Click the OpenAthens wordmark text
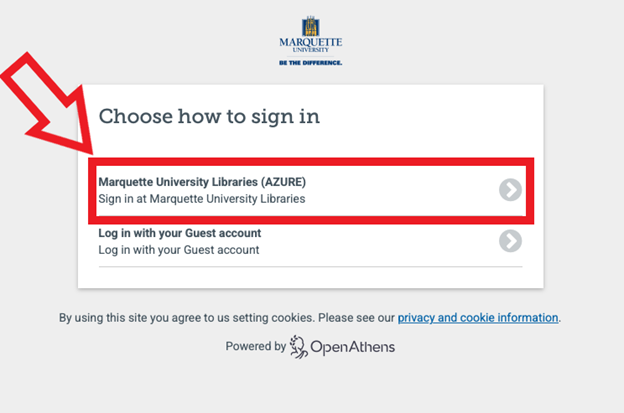This screenshot has width=624, height=413. click(352, 347)
